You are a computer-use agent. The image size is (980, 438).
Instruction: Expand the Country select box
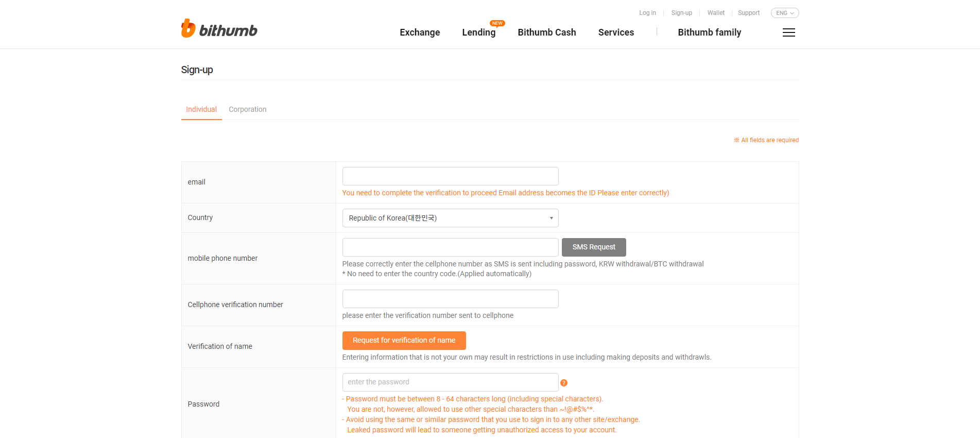click(x=450, y=218)
